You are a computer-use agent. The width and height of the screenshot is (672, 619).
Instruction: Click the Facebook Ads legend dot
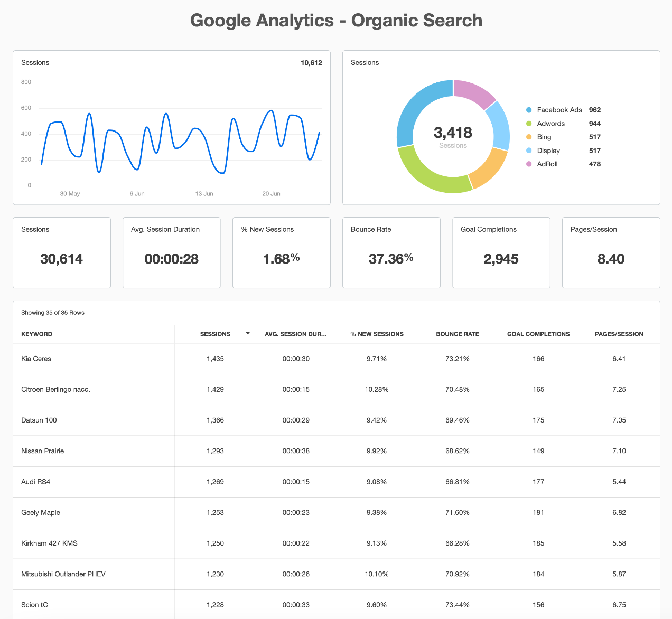pos(529,110)
